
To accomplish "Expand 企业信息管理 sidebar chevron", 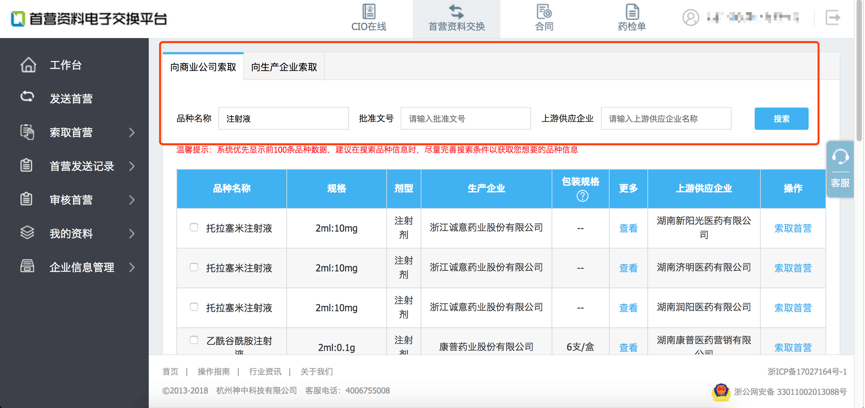I will point(132,267).
